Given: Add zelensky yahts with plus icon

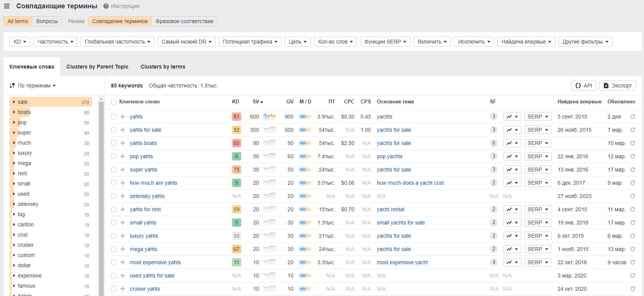Looking at the screenshot, I should click(x=123, y=196).
